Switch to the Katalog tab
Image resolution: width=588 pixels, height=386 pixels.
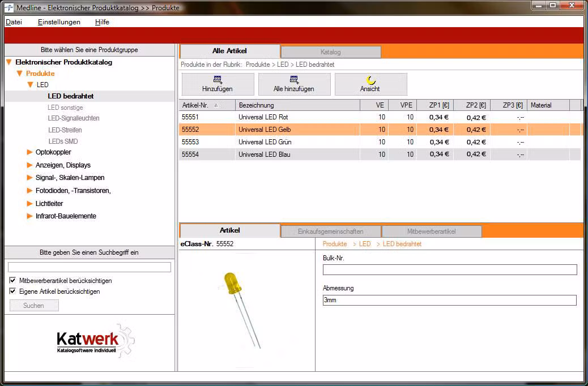[330, 52]
